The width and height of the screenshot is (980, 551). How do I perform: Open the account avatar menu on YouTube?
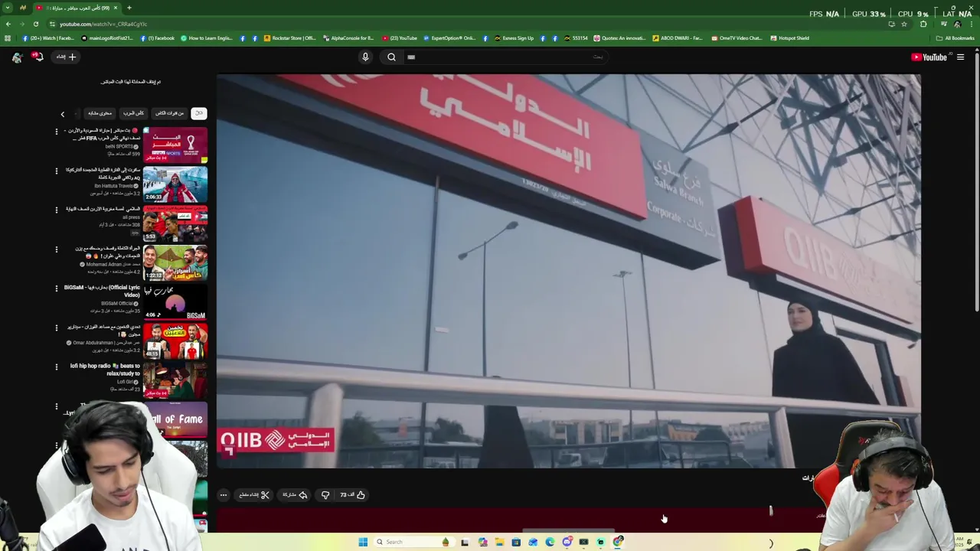pos(17,57)
